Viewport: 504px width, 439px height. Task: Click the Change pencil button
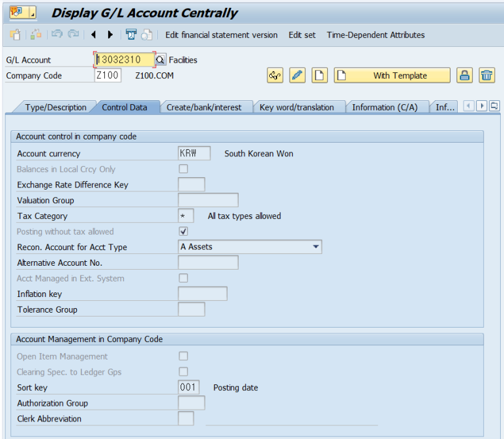(297, 76)
